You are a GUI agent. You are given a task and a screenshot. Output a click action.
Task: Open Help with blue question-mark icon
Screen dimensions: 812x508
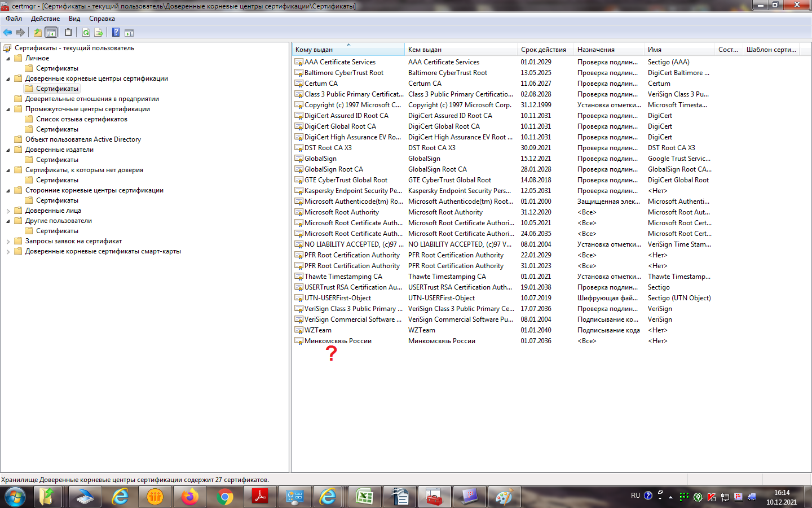(116, 33)
